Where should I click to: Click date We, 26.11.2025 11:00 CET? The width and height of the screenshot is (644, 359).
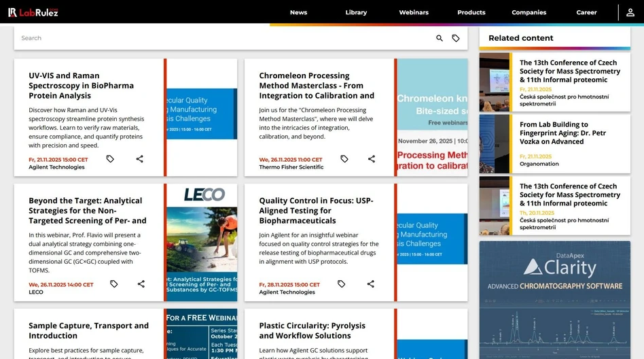pyautogui.click(x=291, y=160)
